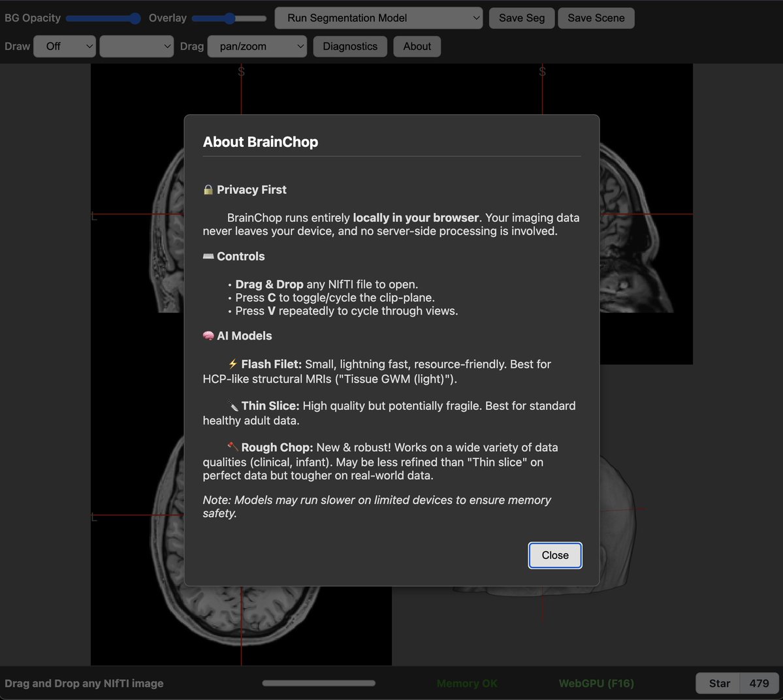
Task: Click the keyboard icon next to Controls heading
Action: pyautogui.click(x=207, y=256)
